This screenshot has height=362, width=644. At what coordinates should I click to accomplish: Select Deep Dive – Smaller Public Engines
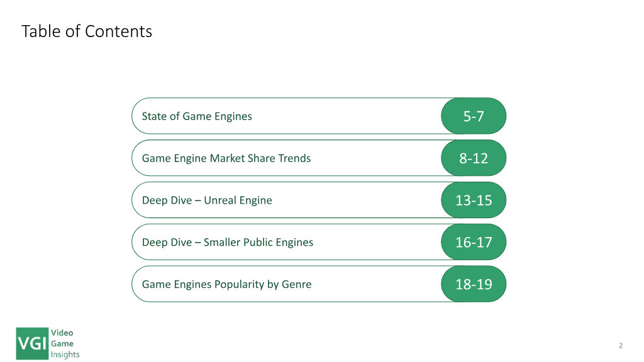point(228,243)
